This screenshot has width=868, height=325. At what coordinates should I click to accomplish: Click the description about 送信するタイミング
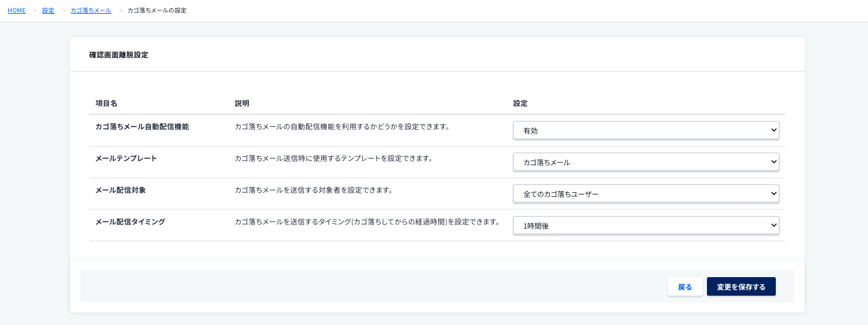[x=367, y=221]
